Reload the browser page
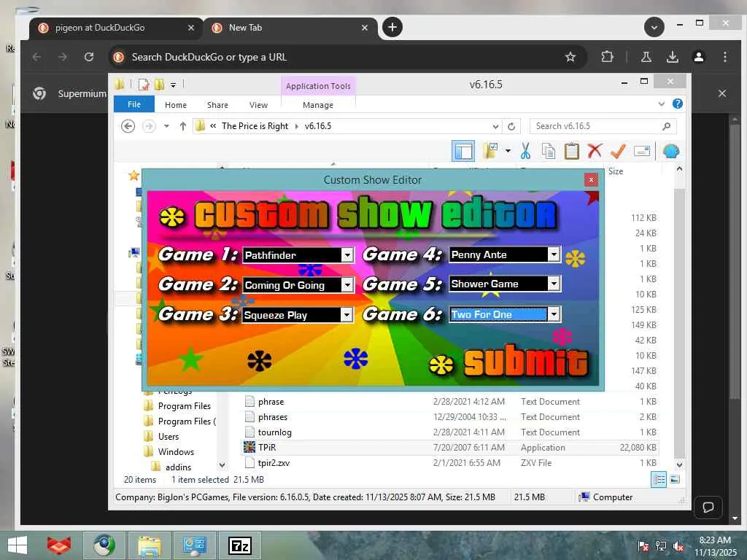This screenshot has width=747, height=560. tap(88, 57)
